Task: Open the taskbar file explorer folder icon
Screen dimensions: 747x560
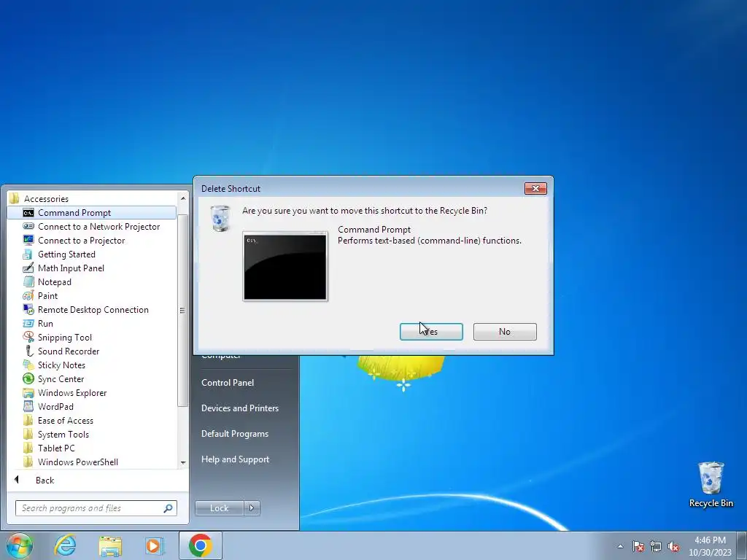Action: click(110, 545)
